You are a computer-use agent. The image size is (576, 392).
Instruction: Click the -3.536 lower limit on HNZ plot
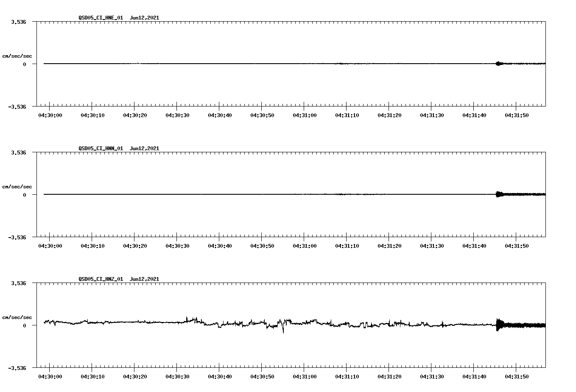17,368
